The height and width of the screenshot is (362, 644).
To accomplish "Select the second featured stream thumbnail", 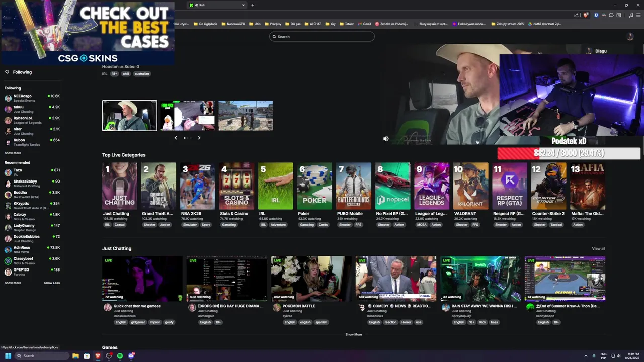I will click(188, 116).
